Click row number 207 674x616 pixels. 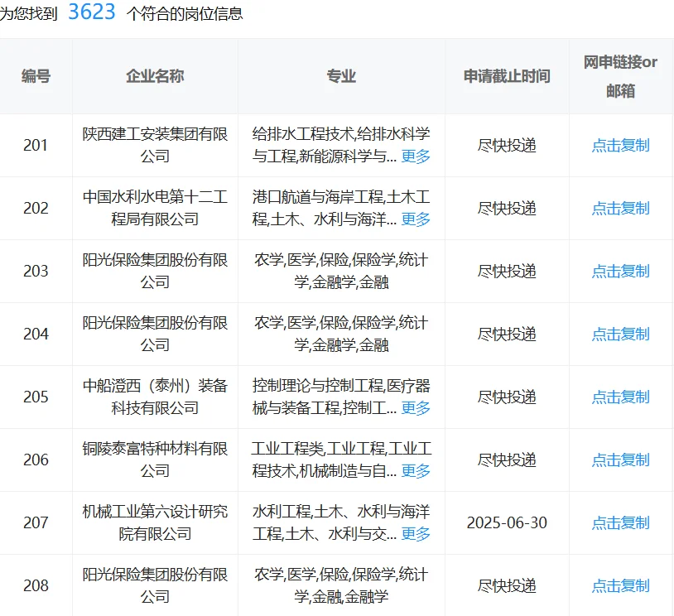point(36,522)
